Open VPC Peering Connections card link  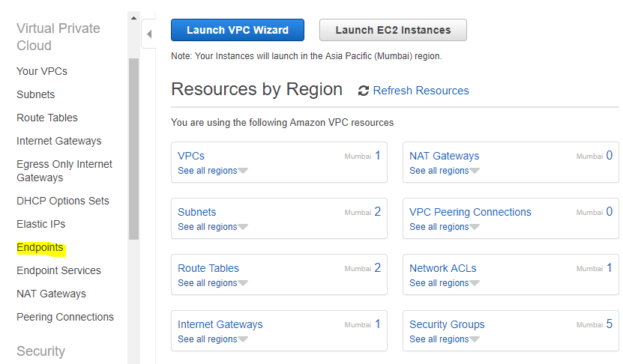pyautogui.click(x=470, y=212)
